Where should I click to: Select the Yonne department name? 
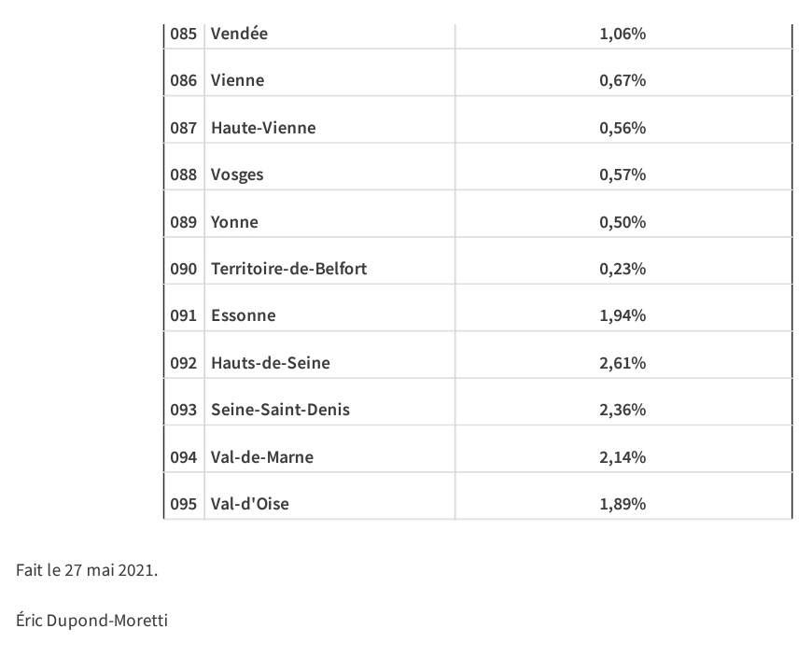(x=234, y=222)
